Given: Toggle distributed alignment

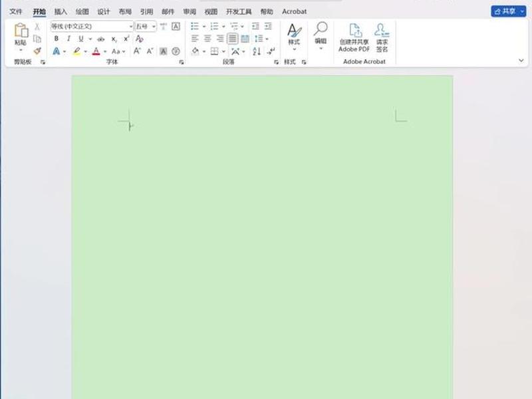Looking at the screenshot, I should click(x=245, y=39).
